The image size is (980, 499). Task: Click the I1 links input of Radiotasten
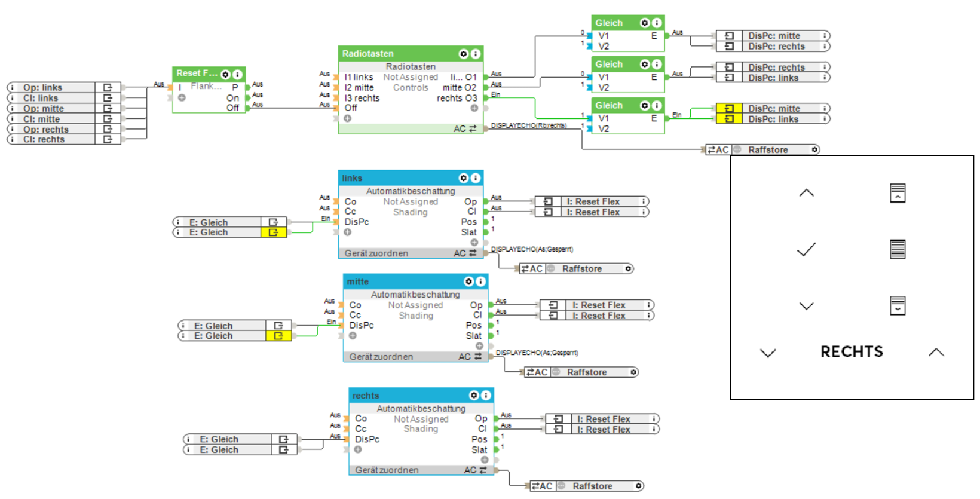(x=359, y=77)
